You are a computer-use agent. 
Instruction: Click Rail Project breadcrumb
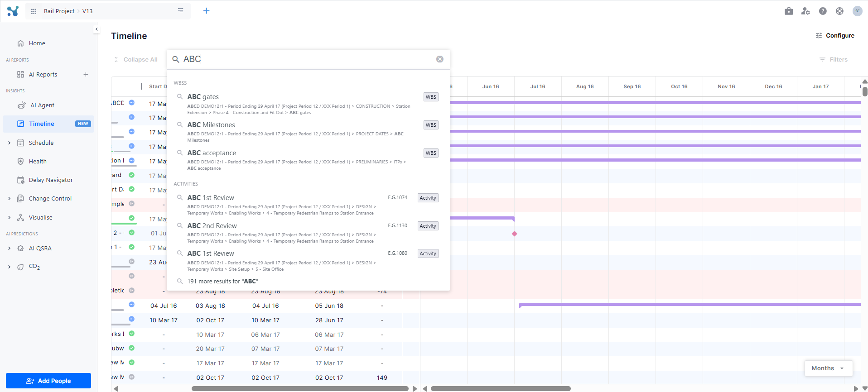tap(59, 11)
